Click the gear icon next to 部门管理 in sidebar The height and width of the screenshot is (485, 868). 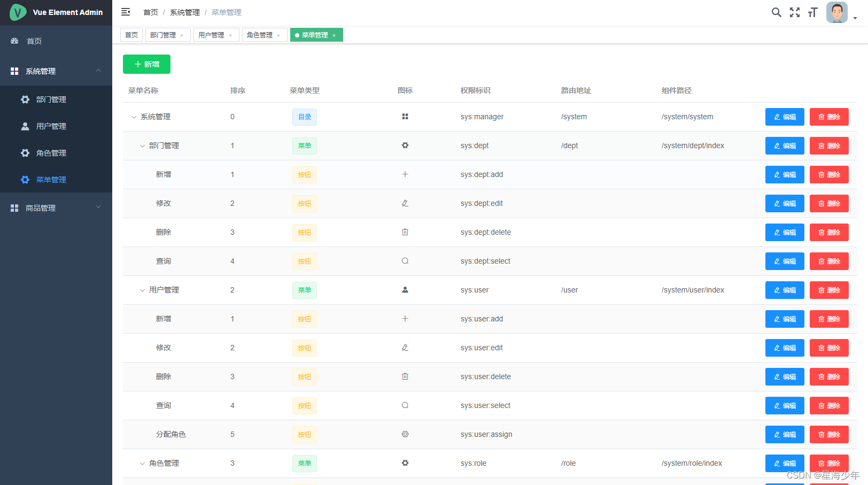tap(25, 99)
